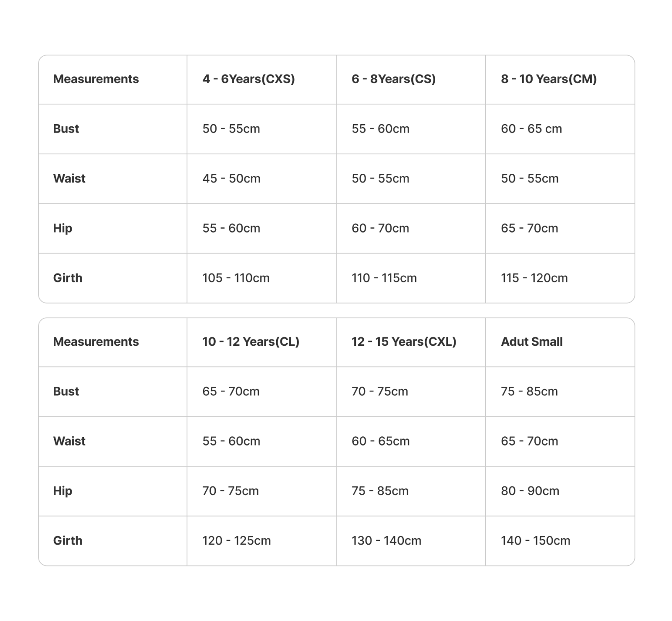This screenshot has height=621, width=672.
Task: Click the 60 - 65 cm bust value
Action: pyautogui.click(x=531, y=129)
